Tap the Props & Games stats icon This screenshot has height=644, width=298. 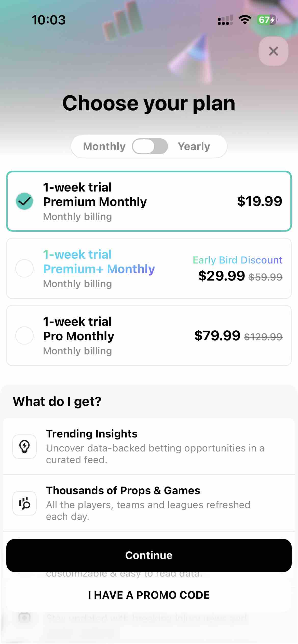coord(24,503)
